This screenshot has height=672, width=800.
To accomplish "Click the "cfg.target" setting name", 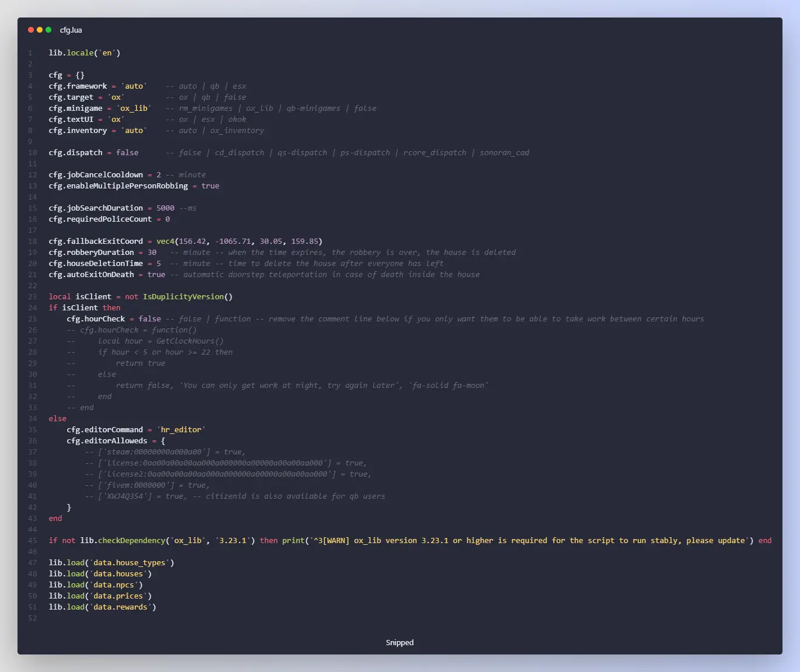I will 71,97.
